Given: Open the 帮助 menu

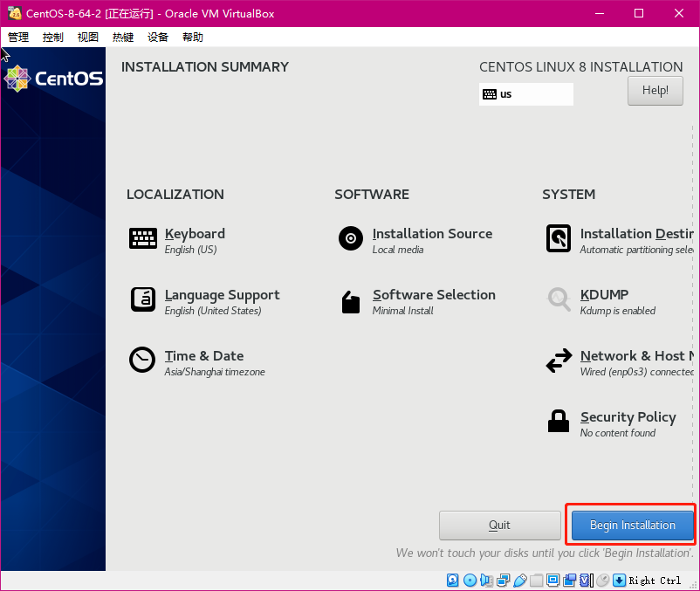Looking at the screenshot, I should 193,37.
